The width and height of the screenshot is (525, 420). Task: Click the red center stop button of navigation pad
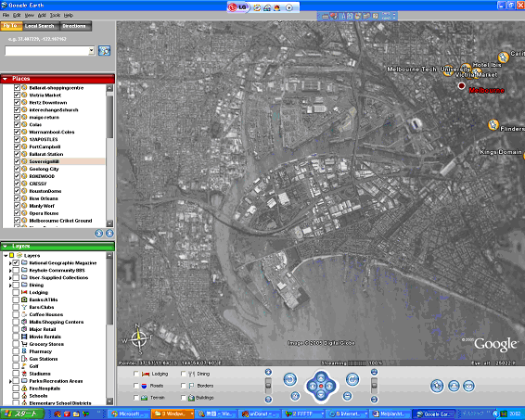[x=321, y=387]
